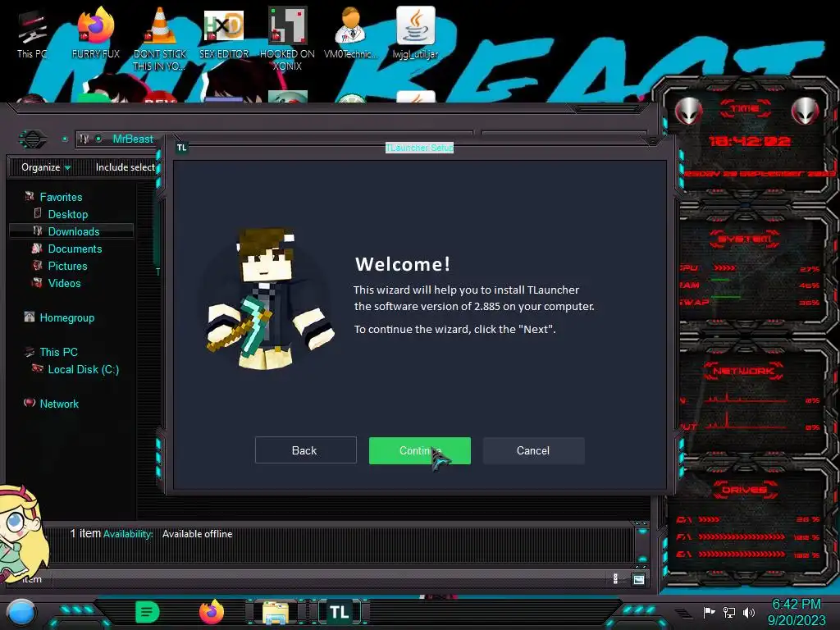Click the TL logo in setup title bar
The height and width of the screenshot is (630, 840).
(x=182, y=148)
